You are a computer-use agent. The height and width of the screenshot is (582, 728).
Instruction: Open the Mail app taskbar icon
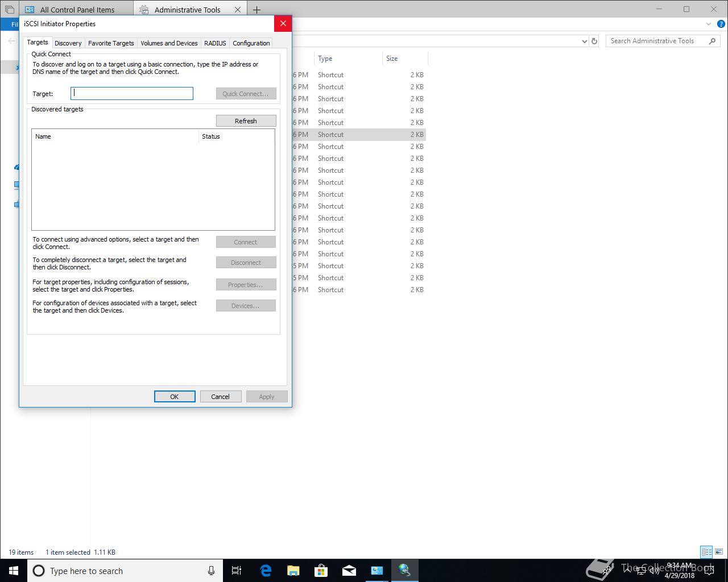[x=349, y=571]
